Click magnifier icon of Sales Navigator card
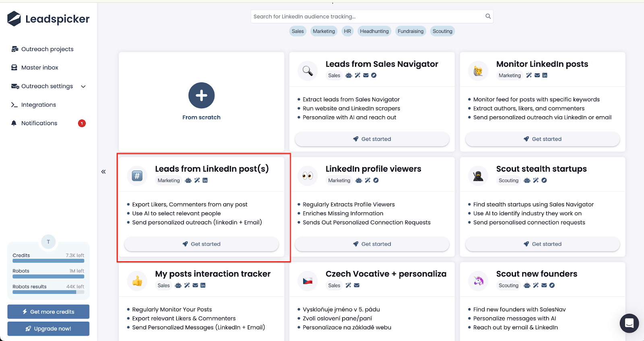Screen dimensions: 644x341 [308, 71]
